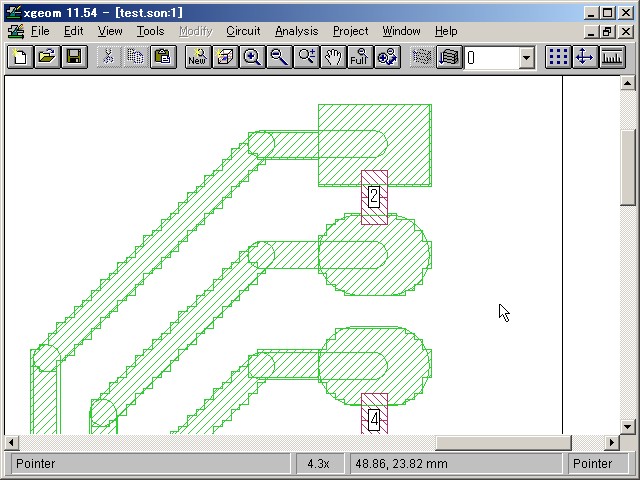Click the zoom plus/minus magnifier icon

coord(306,57)
